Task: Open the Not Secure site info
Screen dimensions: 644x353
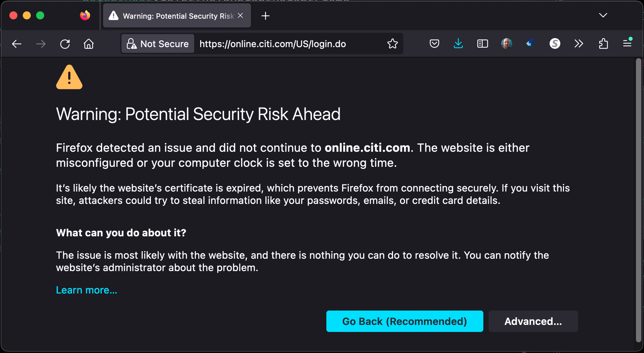Action: pos(158,44)
